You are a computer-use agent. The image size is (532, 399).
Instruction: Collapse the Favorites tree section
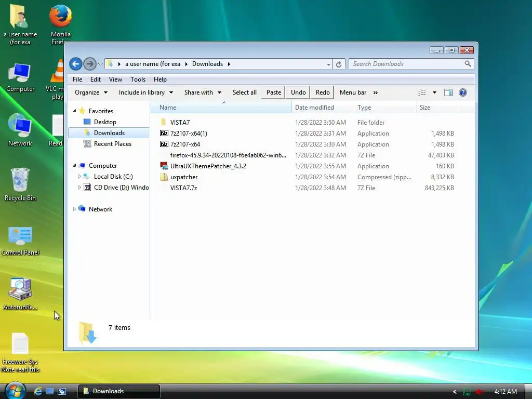click(x=75, y=111)
